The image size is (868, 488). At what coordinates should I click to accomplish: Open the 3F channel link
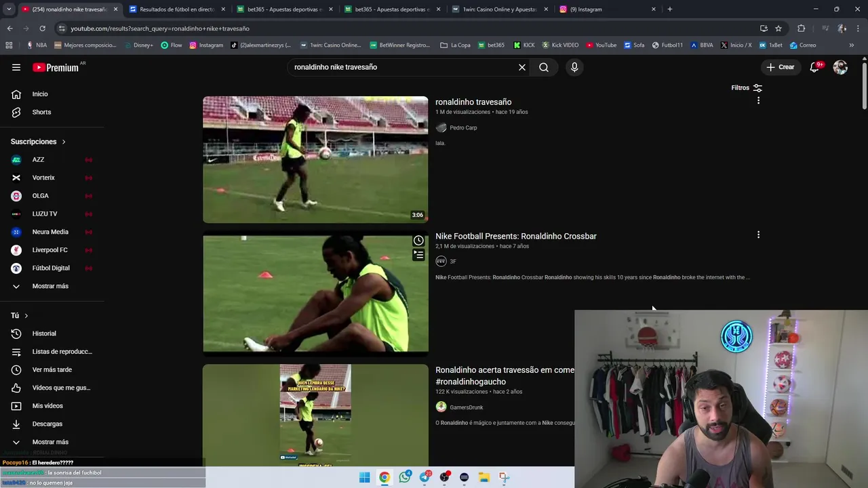[453, 262]
